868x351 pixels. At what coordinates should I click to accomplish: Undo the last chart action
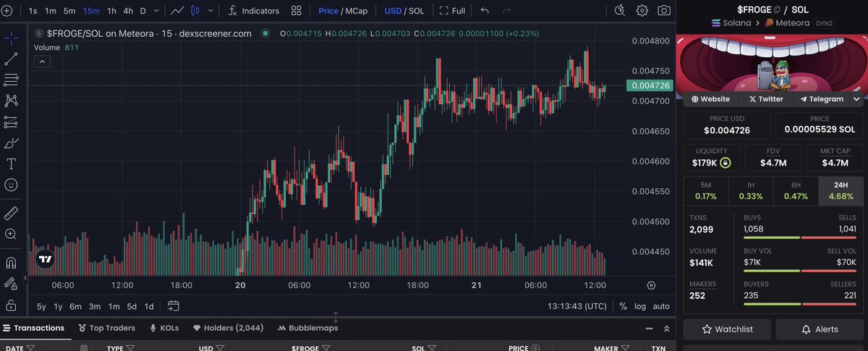point(485,11)
